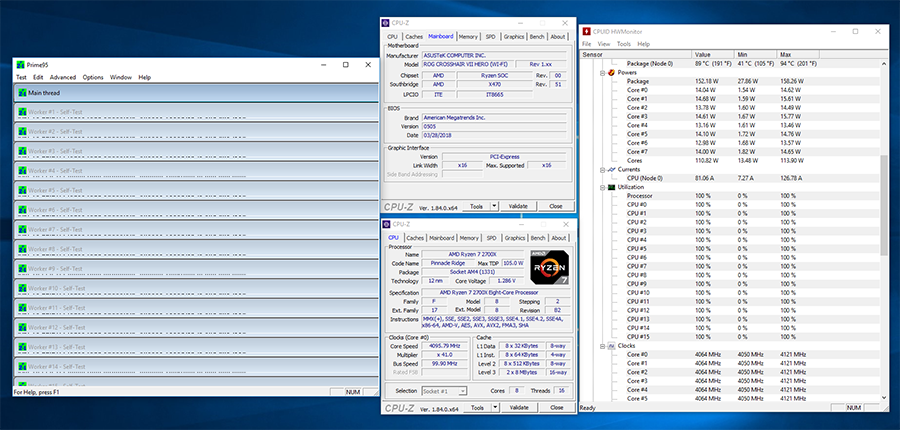
Task: Click the Currents section icon in HWMonitor
Action: click(x=612, y=169)
